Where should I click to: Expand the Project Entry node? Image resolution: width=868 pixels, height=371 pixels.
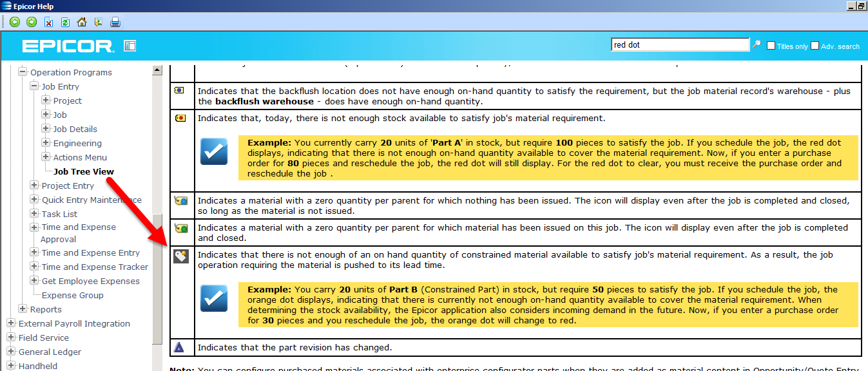(x=34, y=185)
